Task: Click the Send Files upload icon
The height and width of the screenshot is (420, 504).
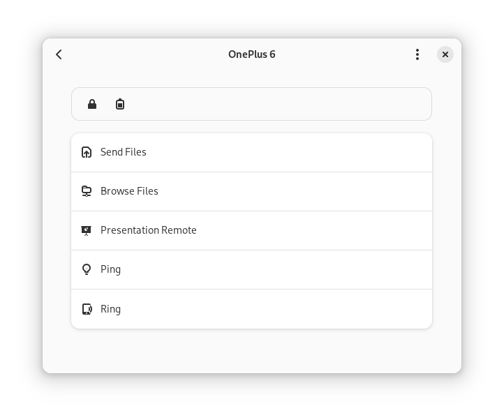Action: (x=87, y=152)
